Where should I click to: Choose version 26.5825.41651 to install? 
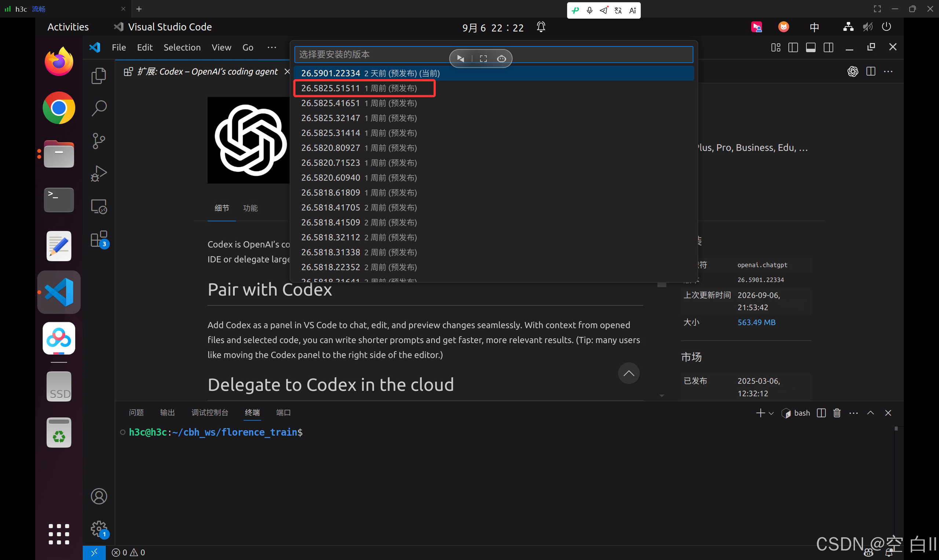pyautogui.click(x=493, y=103)
